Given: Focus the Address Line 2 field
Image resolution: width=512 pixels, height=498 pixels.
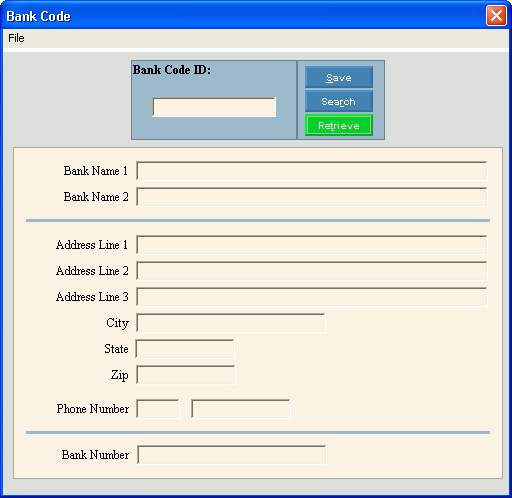Looking at the screenshot, I should tap(312, 271).
